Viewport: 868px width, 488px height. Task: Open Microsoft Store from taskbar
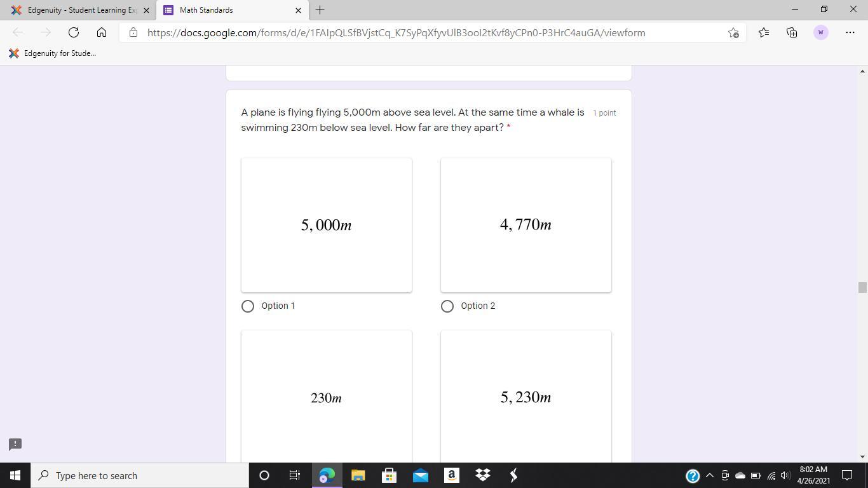pyautogui.click(x=389, y=475)
